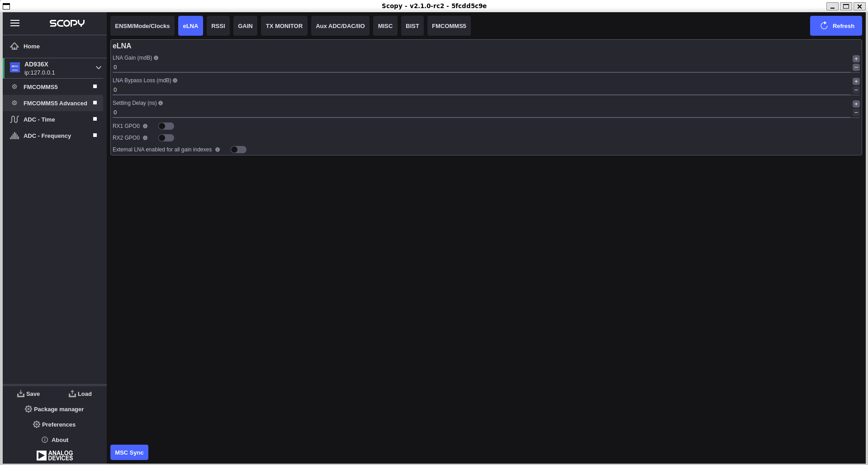868x465 pixels.
Task: Click the Preferences gear icon
Action: tap(37, 424)
